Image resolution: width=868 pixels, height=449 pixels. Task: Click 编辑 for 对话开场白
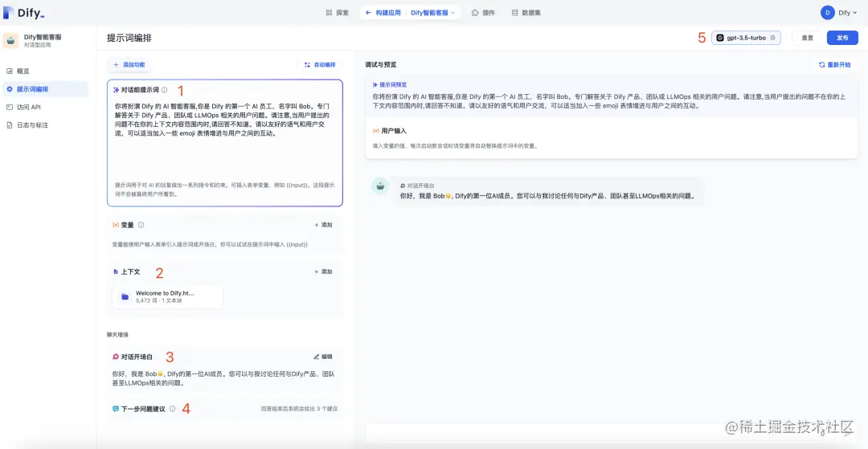323,357
